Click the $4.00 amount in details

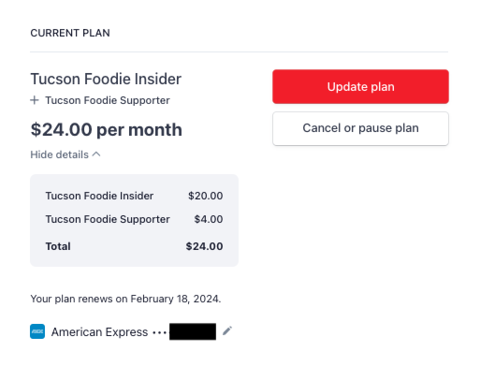coord(209,219)
